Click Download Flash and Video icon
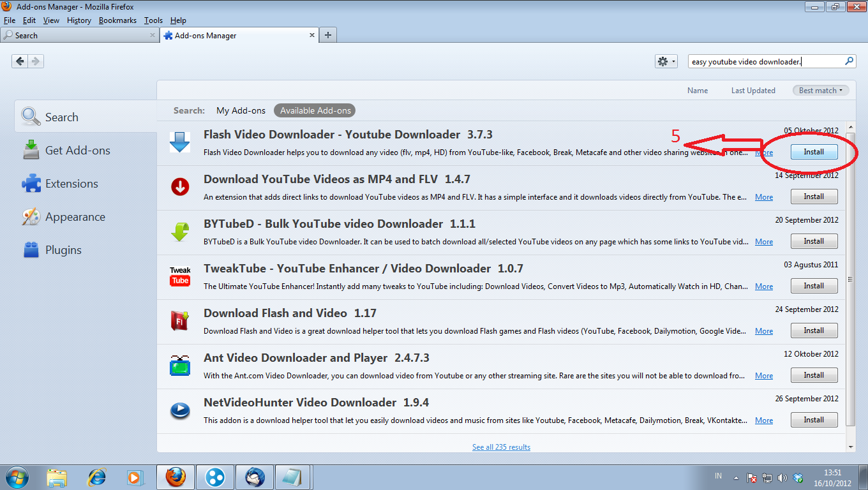 point(180,321)
